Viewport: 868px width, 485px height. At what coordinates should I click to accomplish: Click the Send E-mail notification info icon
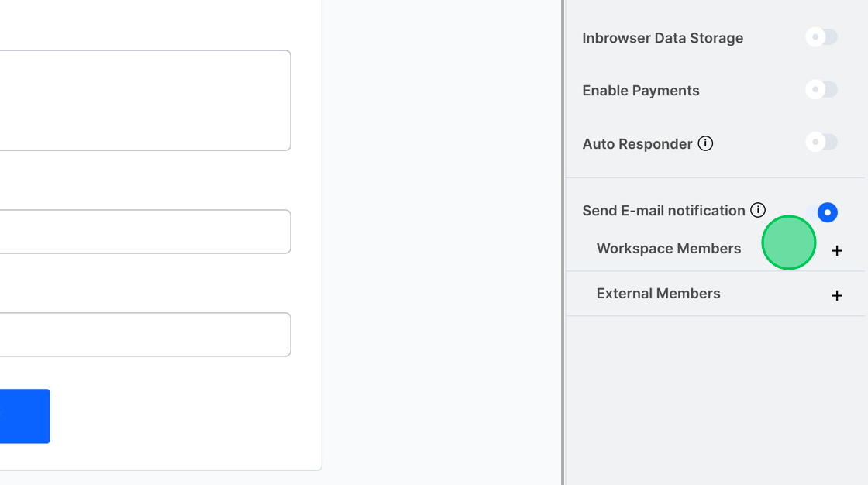pyautogui.click(x=758, y=210)
